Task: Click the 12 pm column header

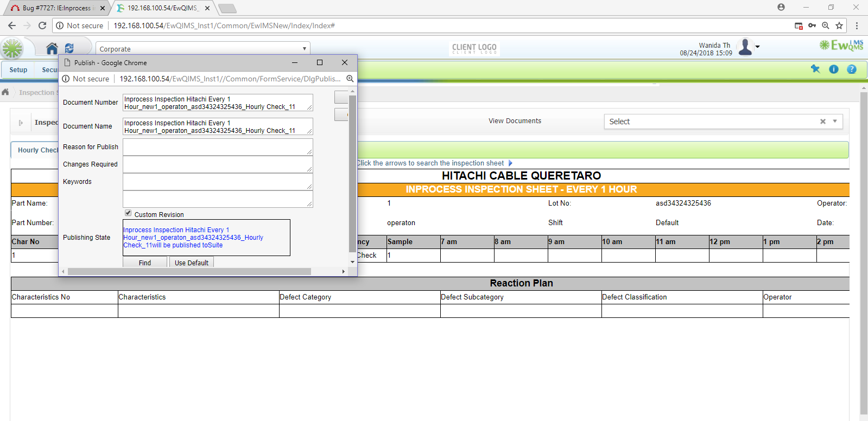Action: coord(720,241)
